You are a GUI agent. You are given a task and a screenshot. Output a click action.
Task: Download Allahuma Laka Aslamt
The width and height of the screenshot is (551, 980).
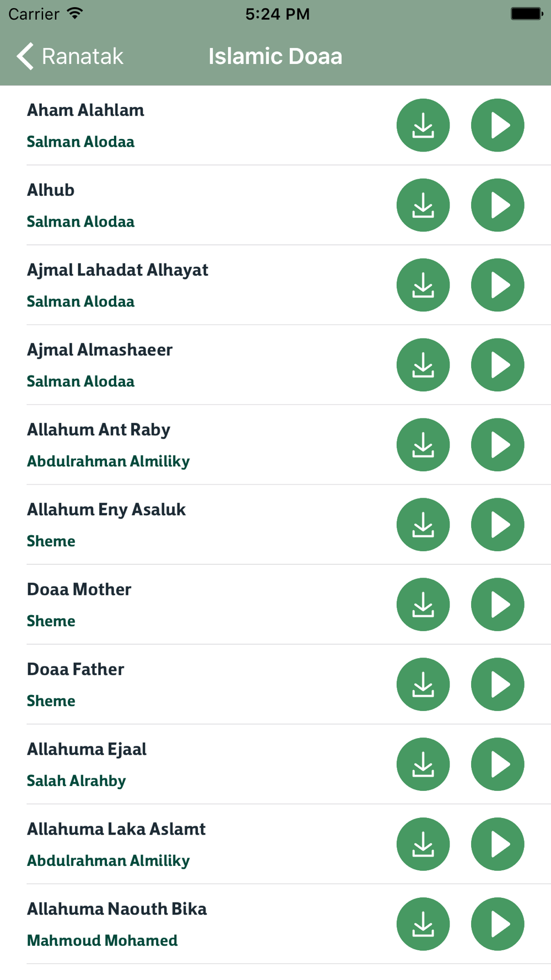[423, 844]
